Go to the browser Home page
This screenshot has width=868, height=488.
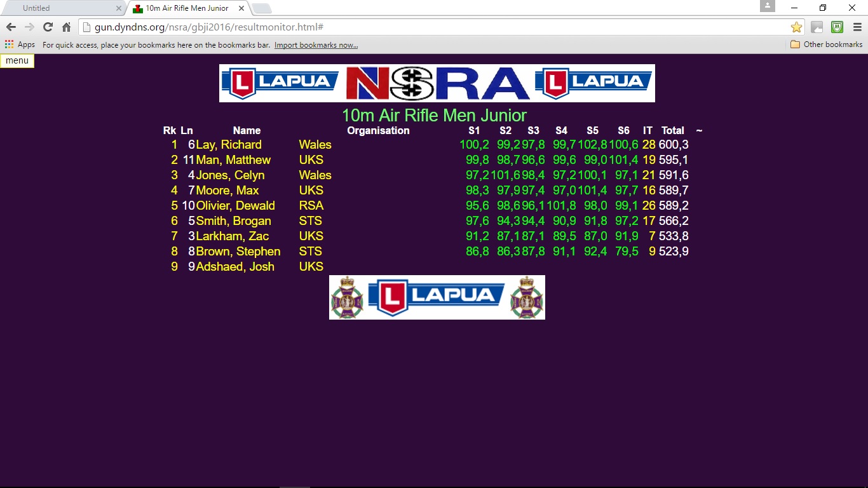tap(66, 27)
